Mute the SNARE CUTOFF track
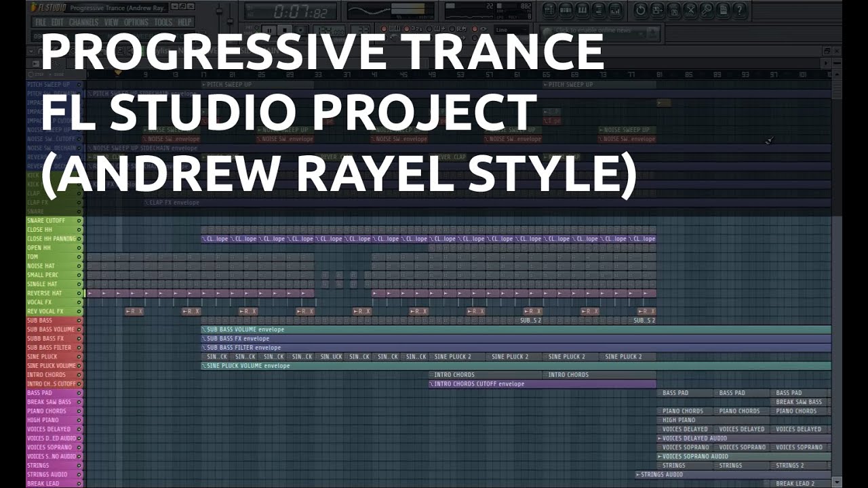Image resolution: width=868 pixels, height=488 pixels. 79,221
